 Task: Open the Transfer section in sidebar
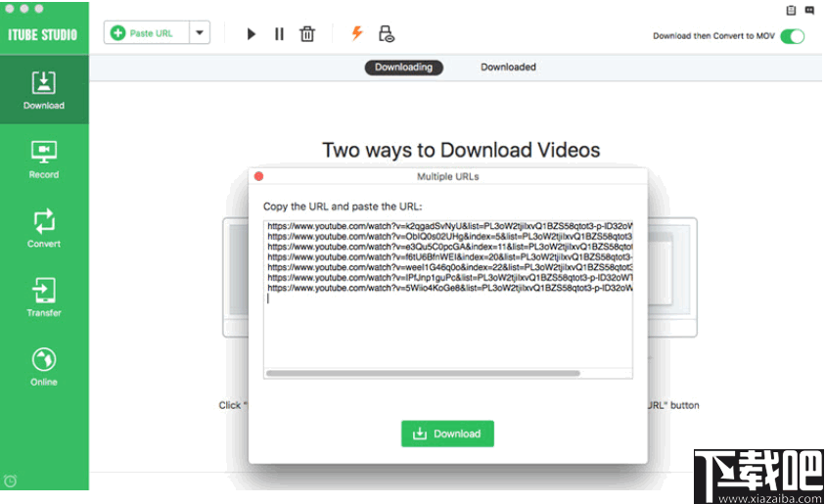click(x=44, y=298)
